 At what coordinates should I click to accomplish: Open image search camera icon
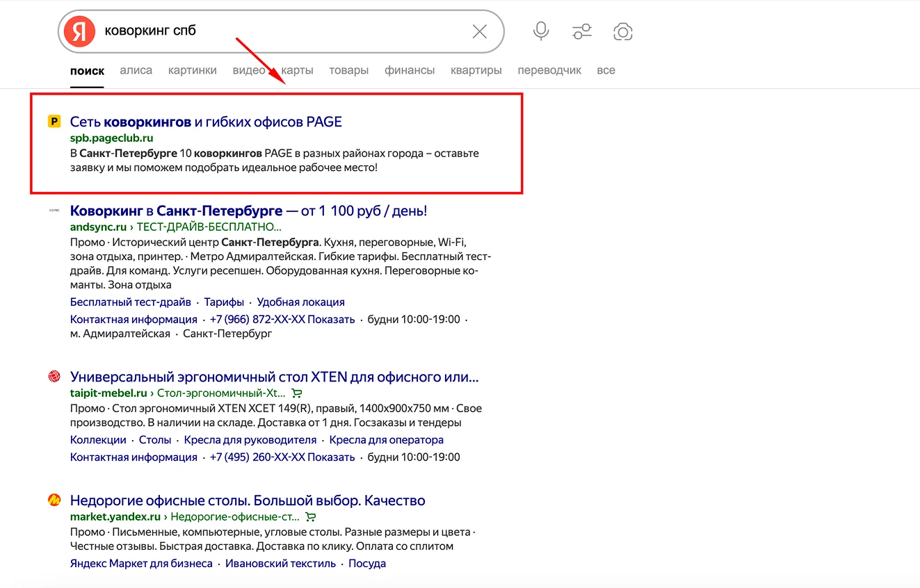[x=623, y=31]
